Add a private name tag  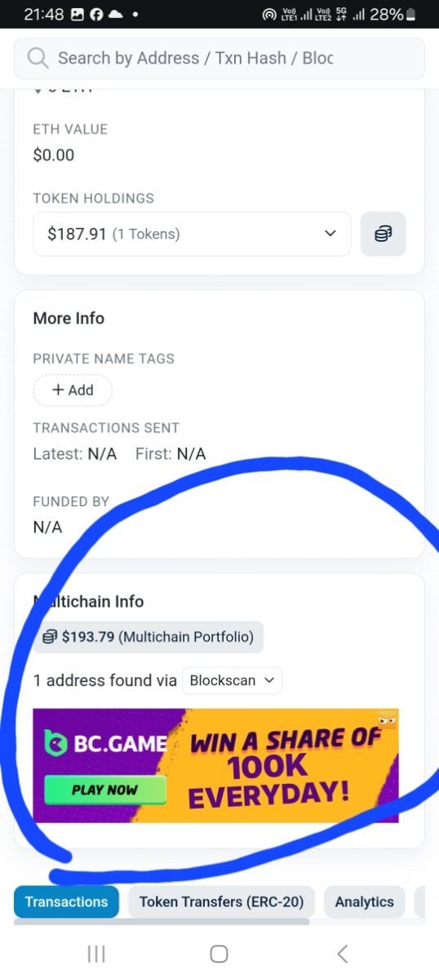[x=73, y=390]
